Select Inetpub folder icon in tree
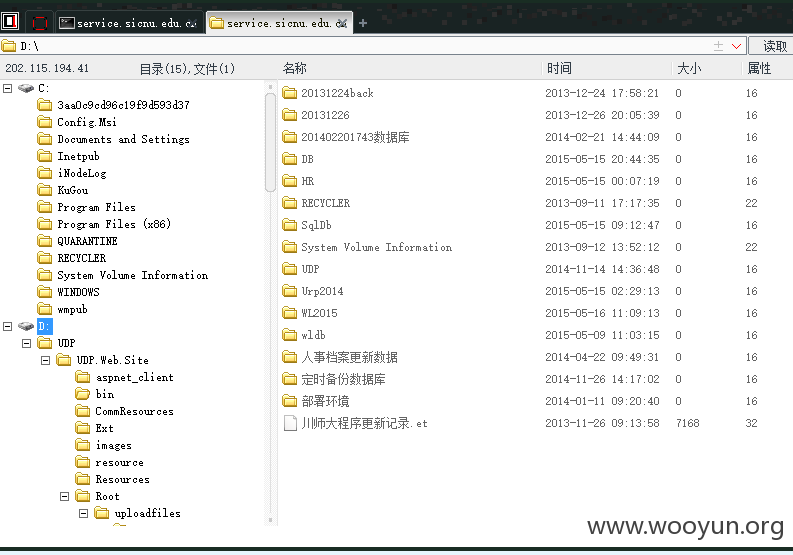The width and height of the screenshot is (793, 555). [x=45, y=156]
